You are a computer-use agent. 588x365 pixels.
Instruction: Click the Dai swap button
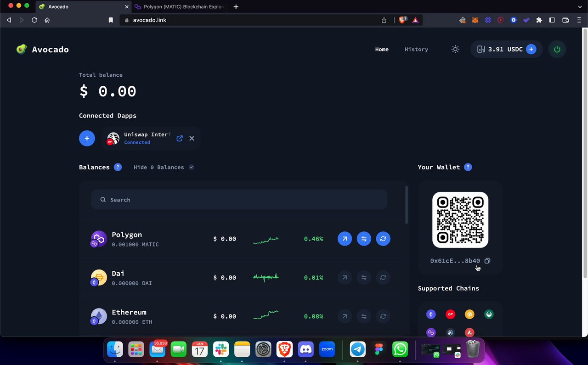(364, 277)
